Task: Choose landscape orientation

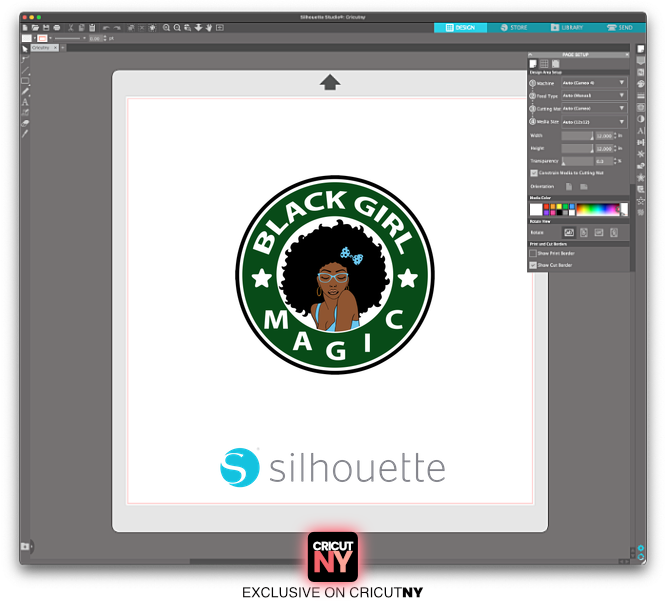Action: (584, 187)
